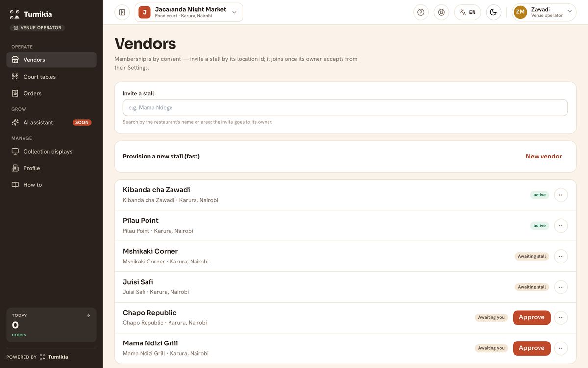Click the Venue Operator badge
This screenshot has height=368, width=588.
click(37, 28)
